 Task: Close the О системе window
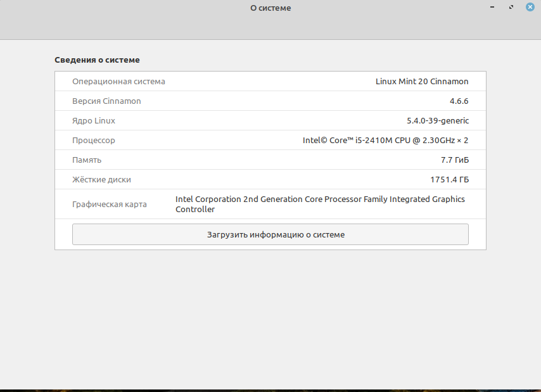530,7
